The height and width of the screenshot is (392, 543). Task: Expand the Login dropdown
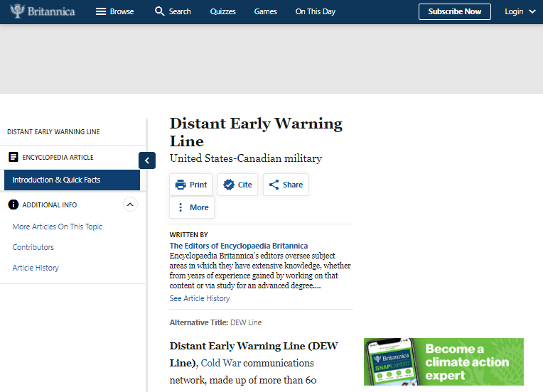coord(520,12)
